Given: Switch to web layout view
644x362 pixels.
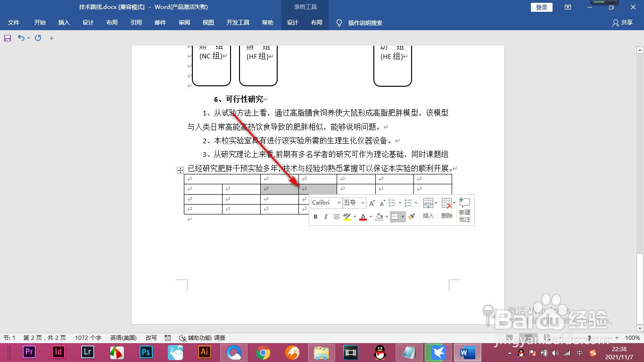Looking at the screenshot, I should pos(546,338).
